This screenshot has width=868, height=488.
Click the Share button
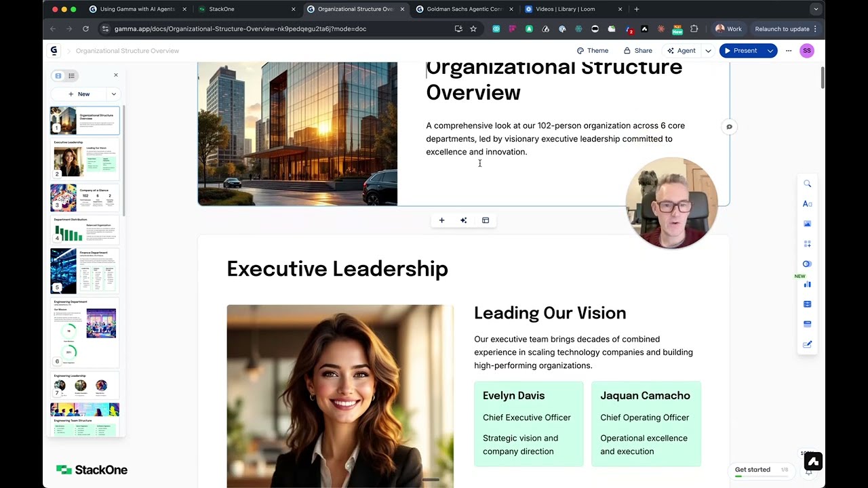(x=637, y=51)
